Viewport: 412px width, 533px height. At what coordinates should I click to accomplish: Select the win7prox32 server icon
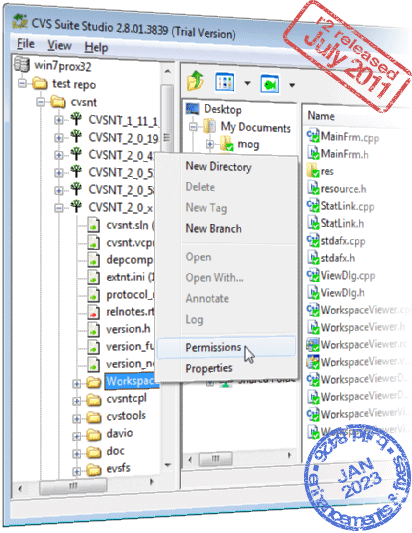[22, 64]
